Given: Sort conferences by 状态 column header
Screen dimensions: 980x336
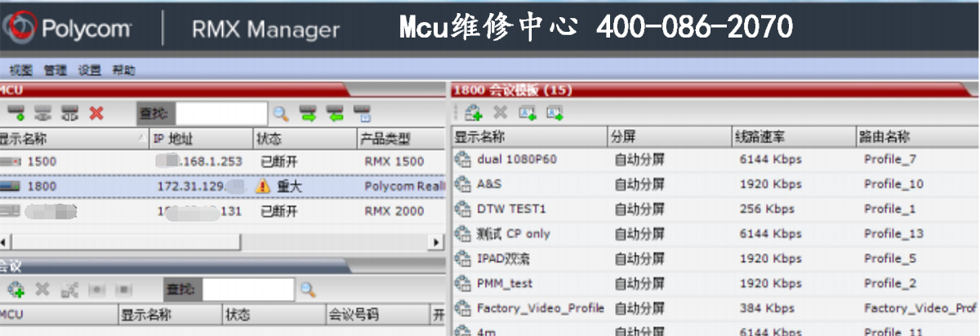Looking at the screenshot, I should 273,315.
